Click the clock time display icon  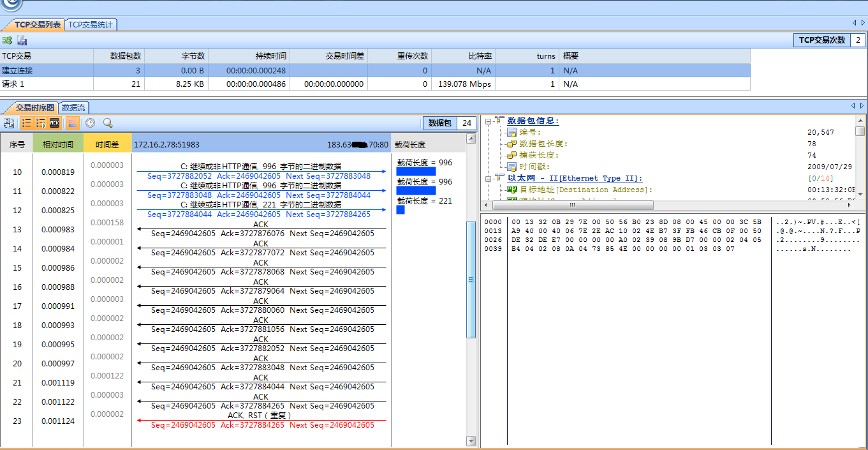90,123
